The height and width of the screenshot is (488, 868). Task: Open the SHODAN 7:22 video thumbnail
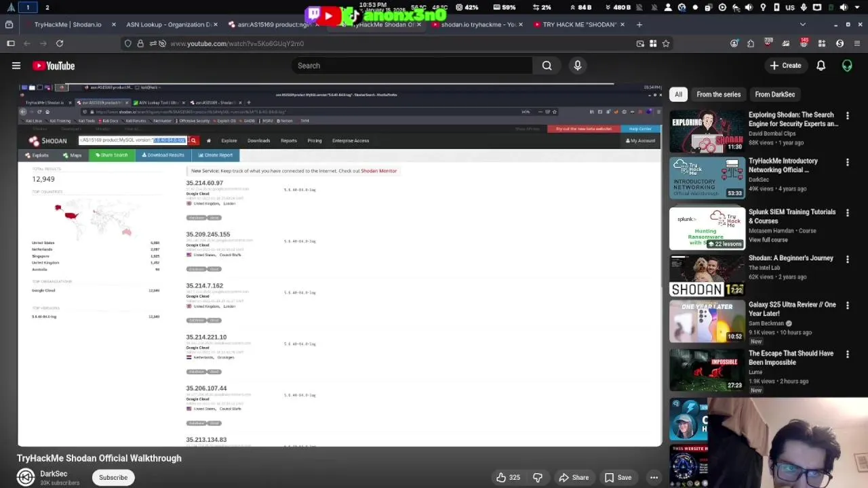(x=707, y=276)
